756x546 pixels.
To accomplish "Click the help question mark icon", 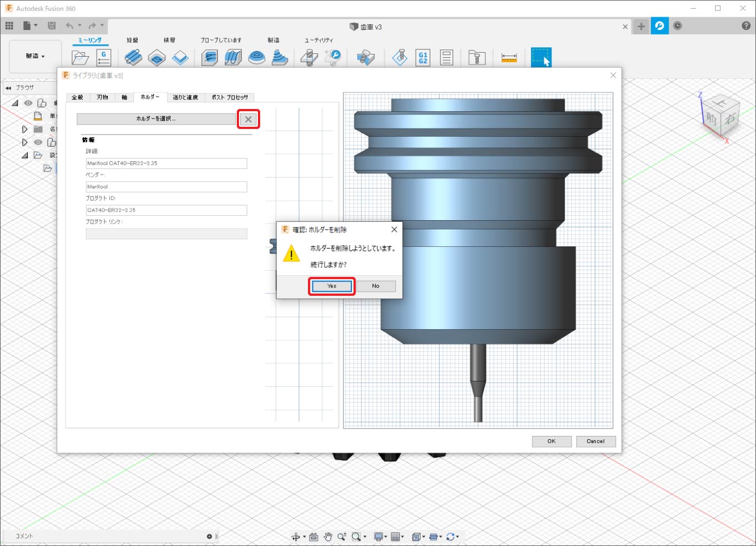I will [x=746, y=26].
